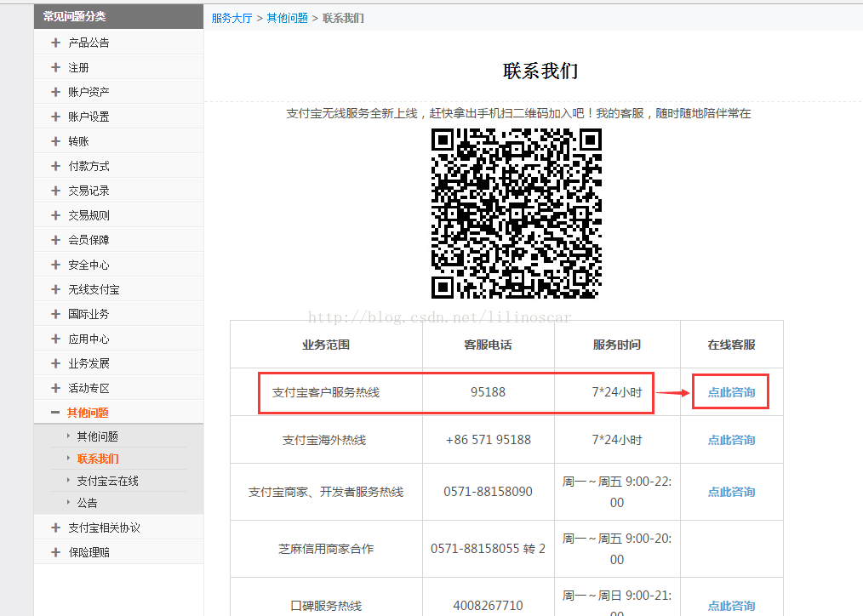This screenshot has width=863, height=616.
Task: Click the 业务范围 column header
Action: (326, 345)
